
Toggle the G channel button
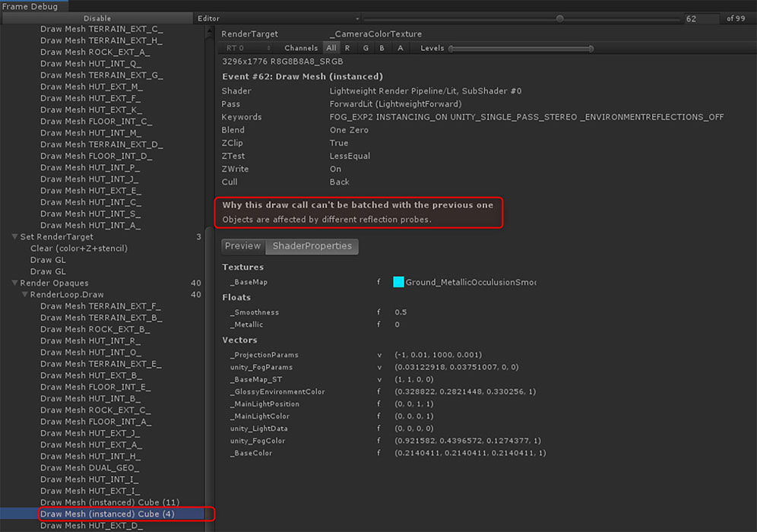coord(366,48)
